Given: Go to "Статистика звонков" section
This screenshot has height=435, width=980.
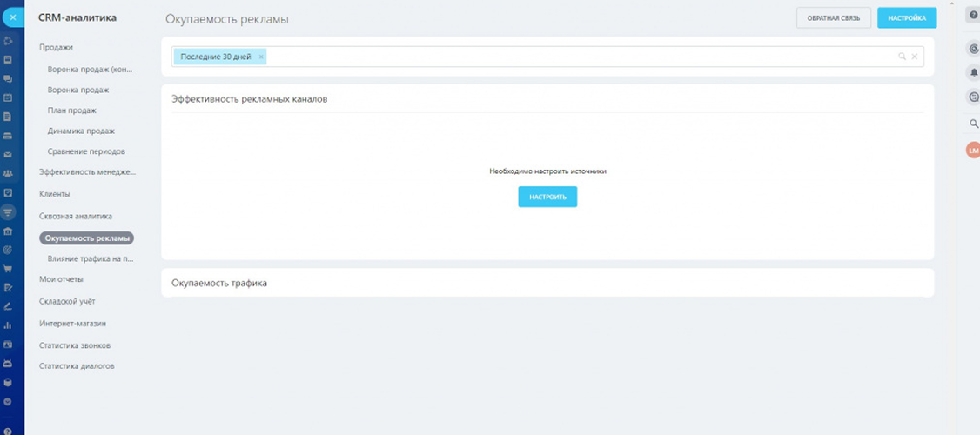Looking at the screenshot, I should (x=75, y=345).
